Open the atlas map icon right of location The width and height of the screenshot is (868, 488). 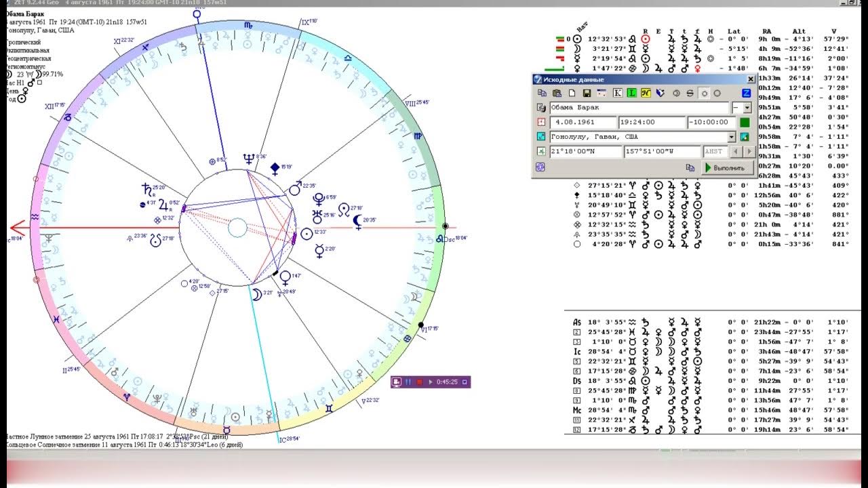[745, 137]
